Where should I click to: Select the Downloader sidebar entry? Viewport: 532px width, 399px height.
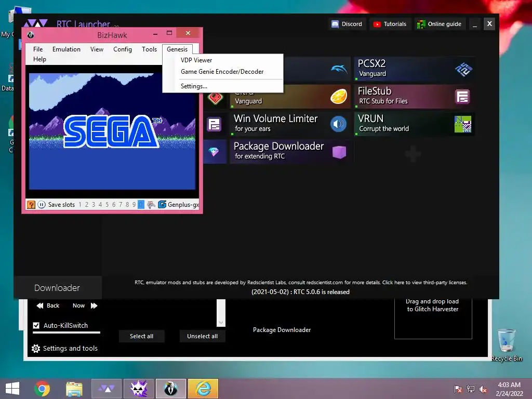pyautogui.click(x=57, y=288)
